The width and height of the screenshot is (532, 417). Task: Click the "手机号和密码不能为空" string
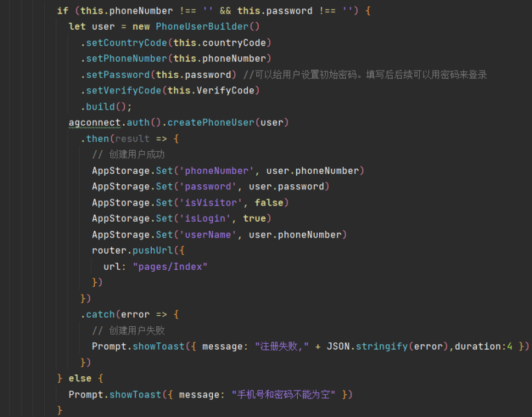click(284, 394)
